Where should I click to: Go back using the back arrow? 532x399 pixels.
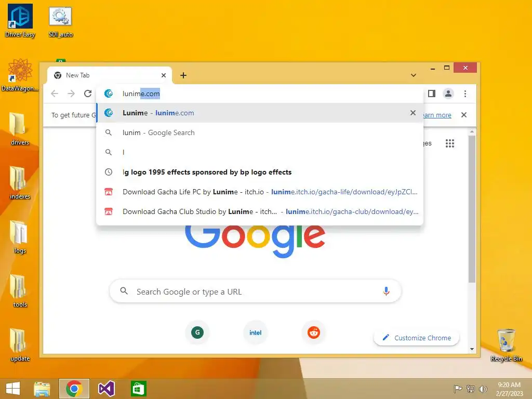click(x=55, y=94)
